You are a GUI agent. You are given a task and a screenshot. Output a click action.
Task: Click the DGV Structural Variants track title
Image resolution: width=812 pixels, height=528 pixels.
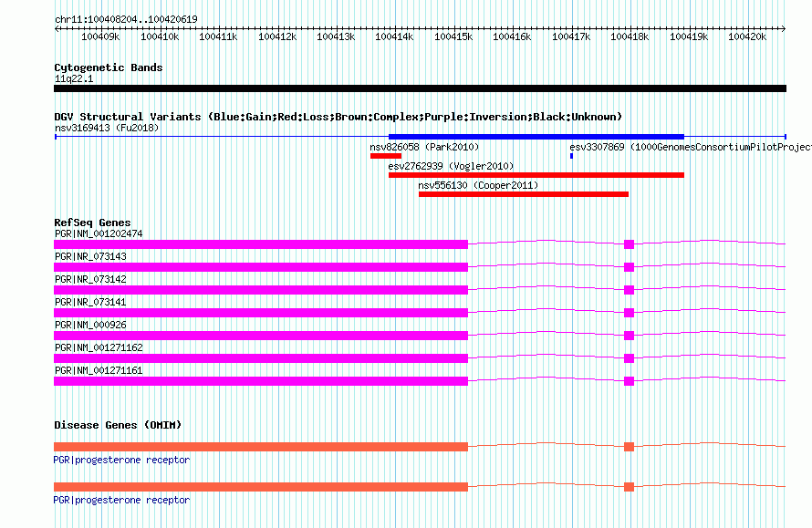tap(338, 117)
